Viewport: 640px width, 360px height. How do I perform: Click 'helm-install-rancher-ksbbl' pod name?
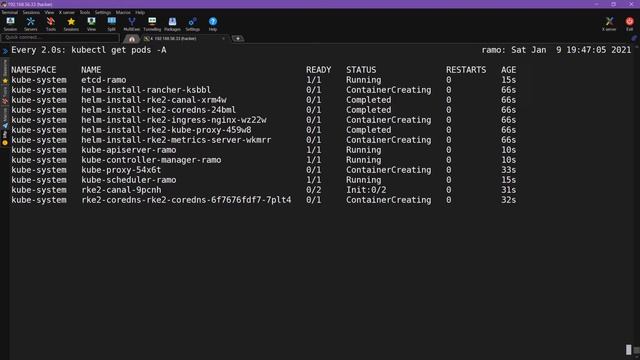[x=146, y=90]
